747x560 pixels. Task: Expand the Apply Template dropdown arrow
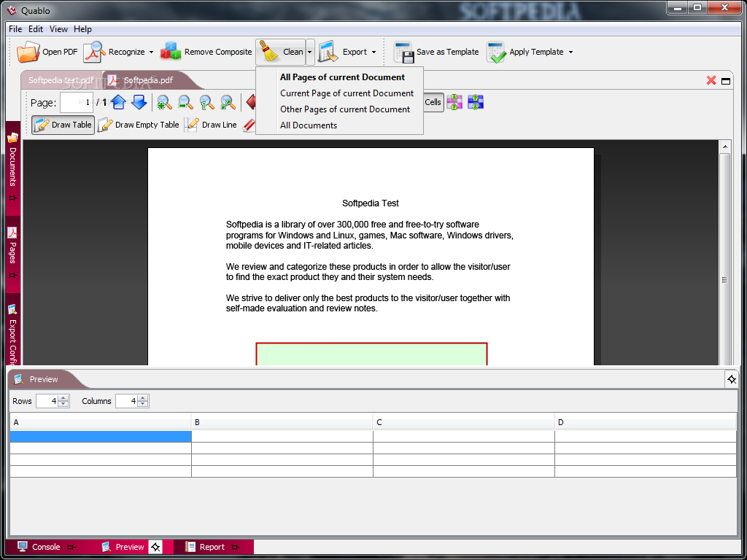[570, 52]
